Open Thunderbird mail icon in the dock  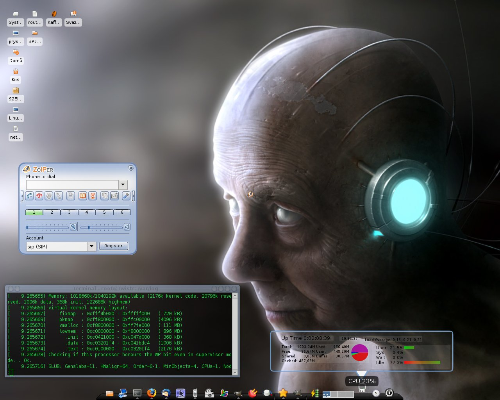coord(166,393)
